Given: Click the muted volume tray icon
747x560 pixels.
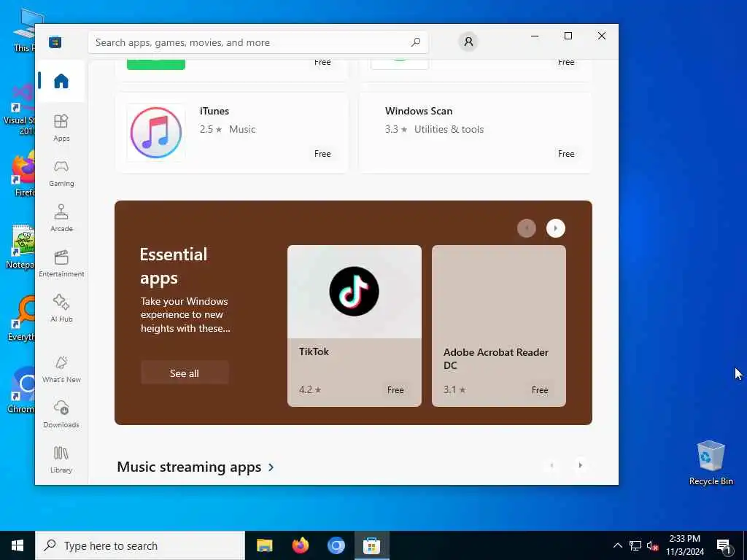Looking at the screenshot, I should [x=652, y=545].
